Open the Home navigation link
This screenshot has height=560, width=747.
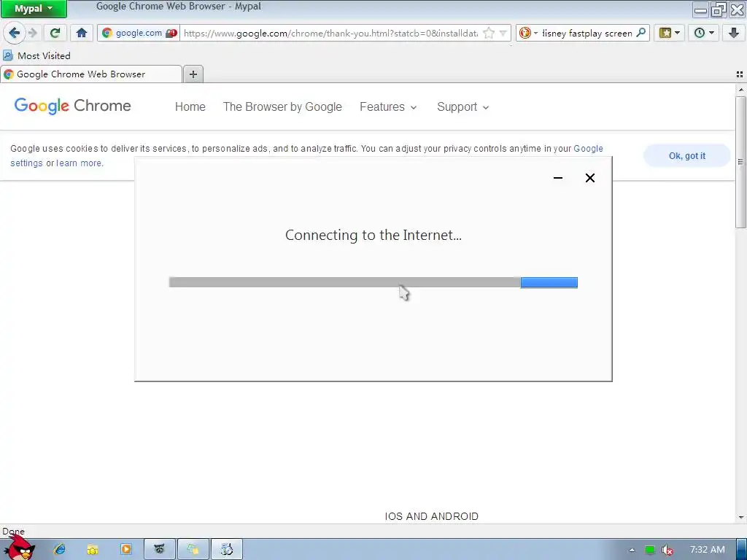tap(190, 106)
